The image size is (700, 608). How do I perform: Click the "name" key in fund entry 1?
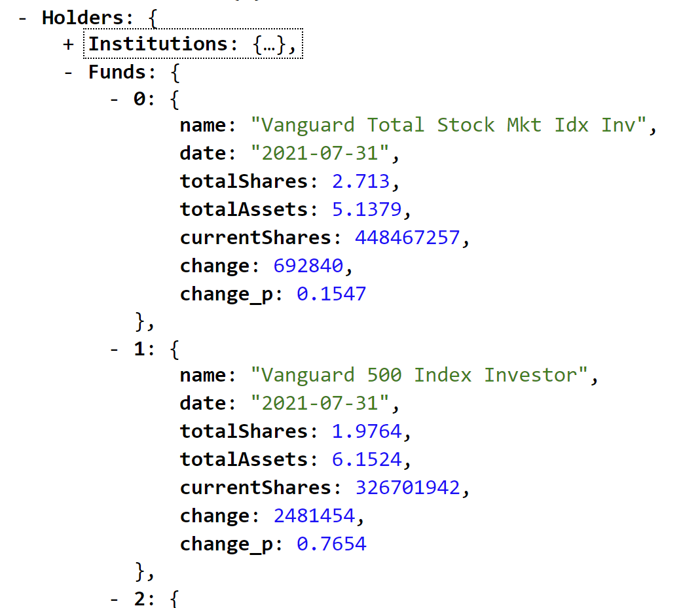click(203, 376)
